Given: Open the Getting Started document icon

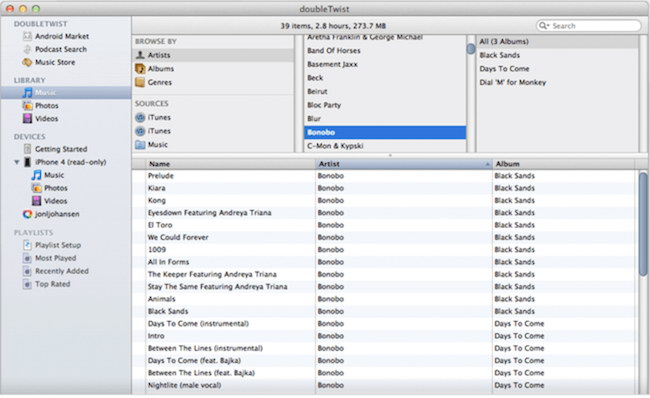Looking at the screenshot, I should coord(27,149).
